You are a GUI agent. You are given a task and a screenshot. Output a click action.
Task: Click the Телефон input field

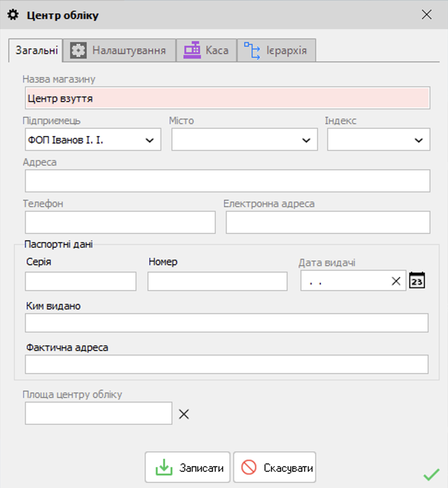pos(120,222)
